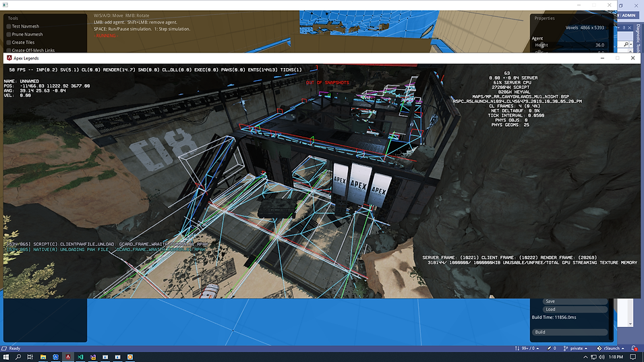Click OUT OF SNAPSHOTS warning in game
Viewport: 644px width, 362px height.
click(327, 82)
